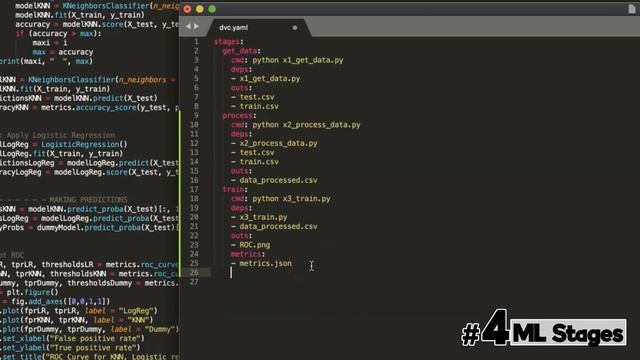Click 'python x3_train.py' command text
The height and width of the screenshot is (360, 640).
[x=291, y=199]
